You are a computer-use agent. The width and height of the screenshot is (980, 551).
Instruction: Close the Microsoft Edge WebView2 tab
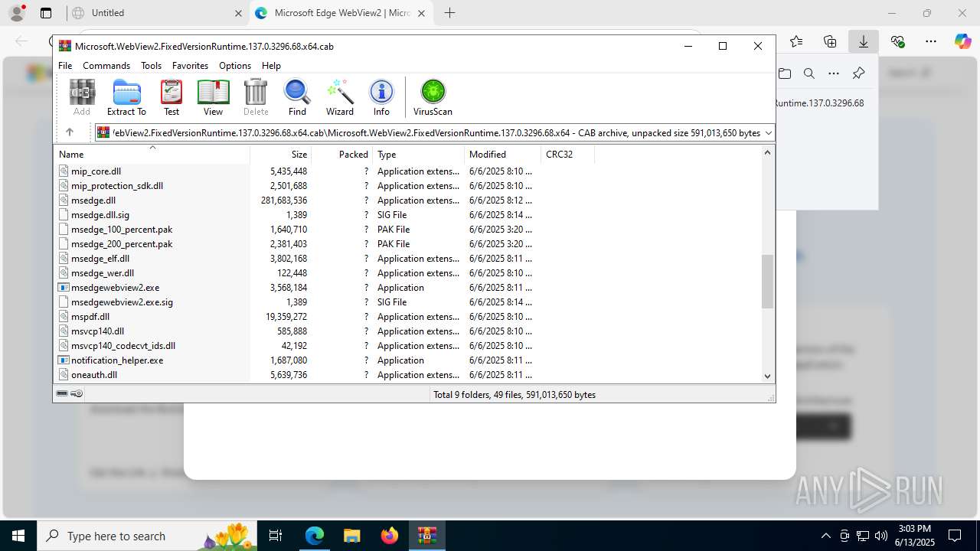tap(422, 13)
